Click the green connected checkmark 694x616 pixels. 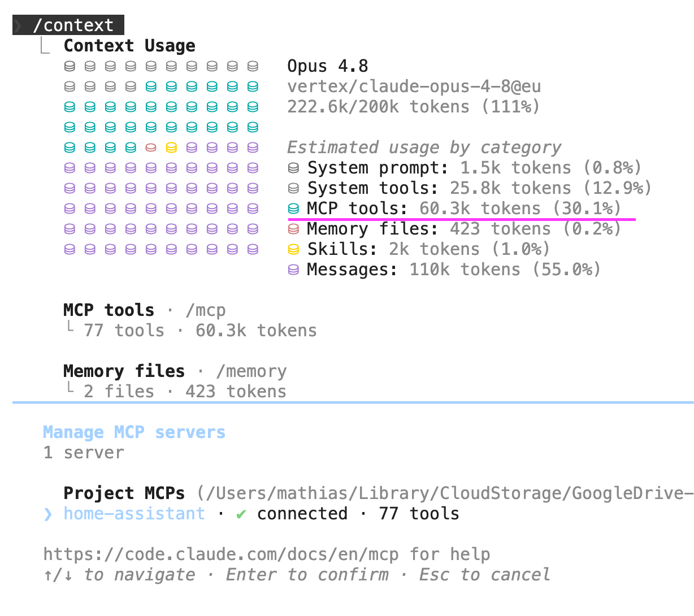pyautogui.click(x=241, y=514)
